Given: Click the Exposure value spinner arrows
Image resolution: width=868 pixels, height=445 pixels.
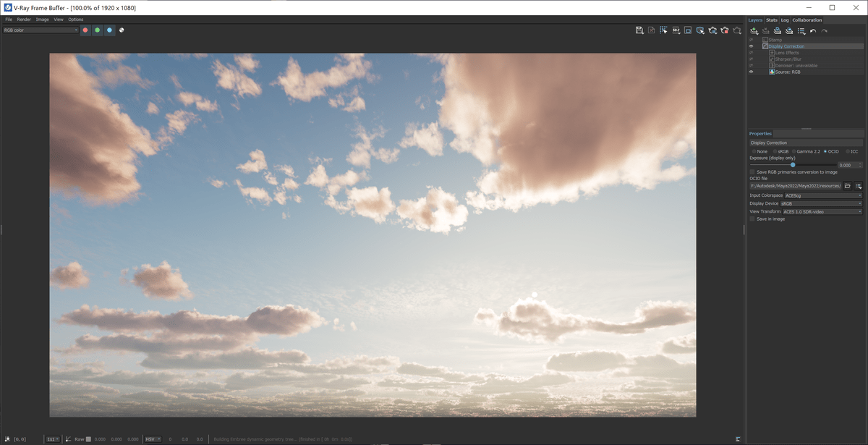Looking at the screenshot, I should [x=860, y=165].
